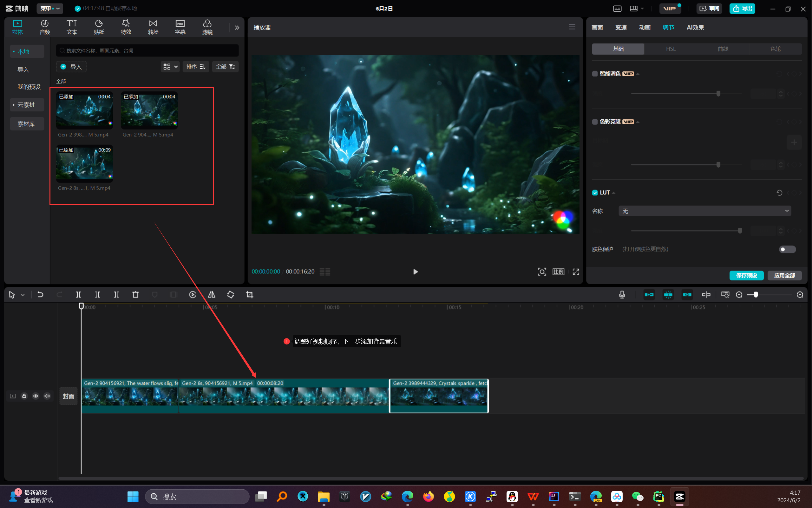Mute the main track audio
This screenshot has height=508, width=812.
[x=47, y=396]
